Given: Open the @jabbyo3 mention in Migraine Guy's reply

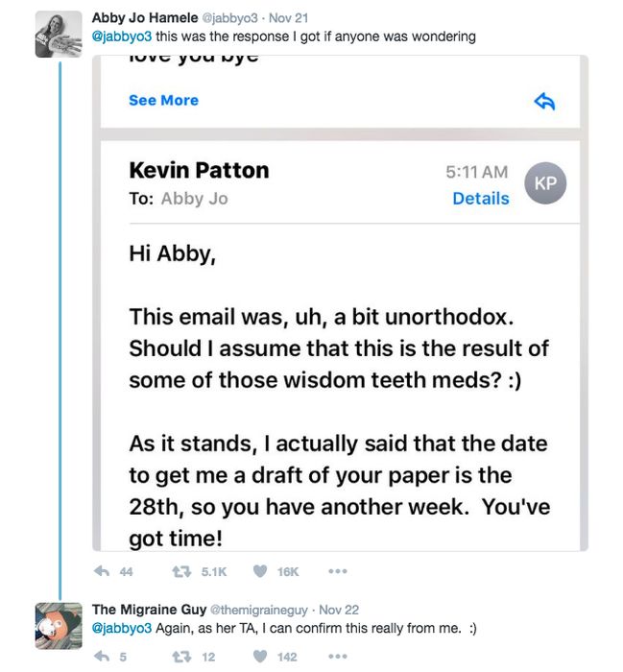Looking at the screenshot, I should coord(122,628).
